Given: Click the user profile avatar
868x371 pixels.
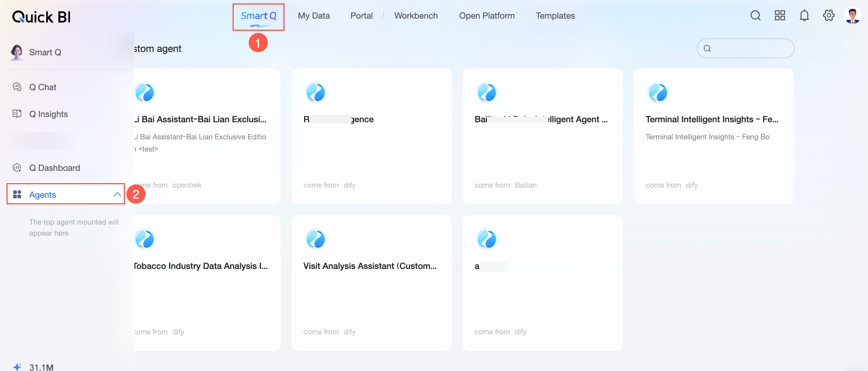Looking at the screenshot, I should [852, 16].
